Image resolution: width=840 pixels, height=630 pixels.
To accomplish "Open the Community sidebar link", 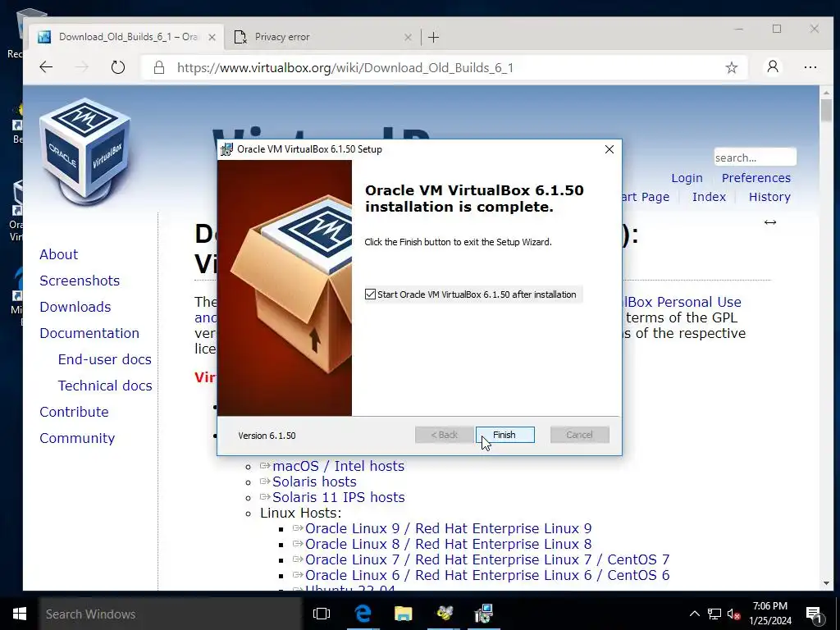I will click(77, 438).
